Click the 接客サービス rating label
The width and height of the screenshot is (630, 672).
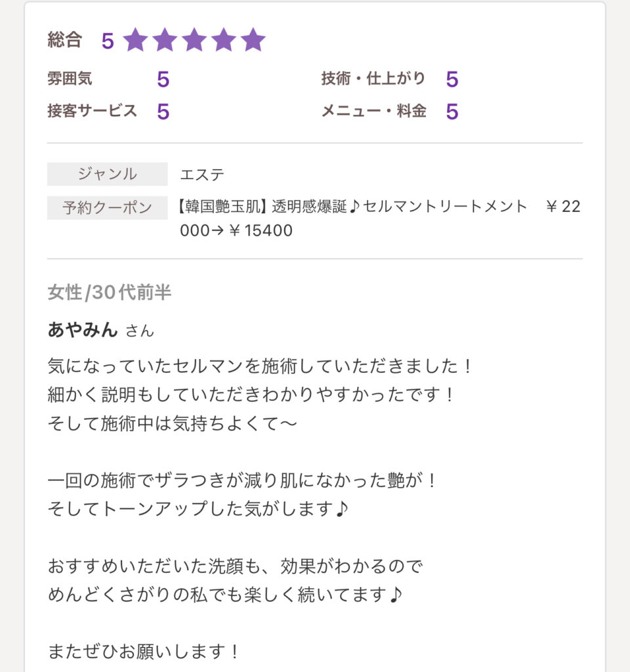click(x=92, y=111)
